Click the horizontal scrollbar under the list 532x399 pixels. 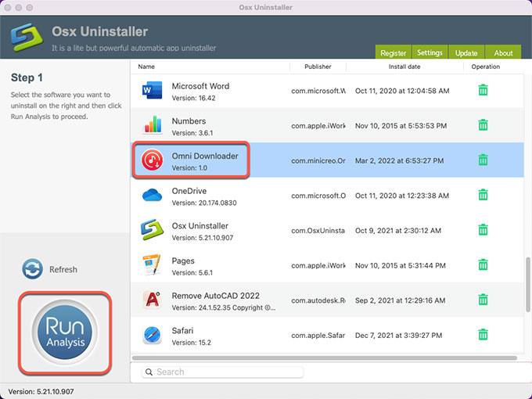coord(325,358)
